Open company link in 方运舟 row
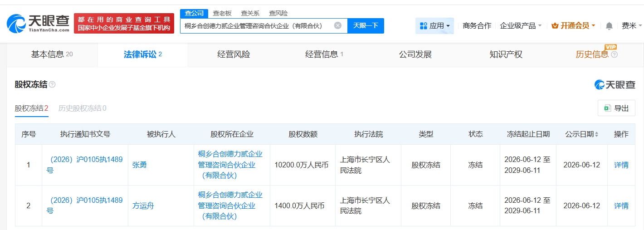Viewport: 644px width, 230px height. pos(230,206)
